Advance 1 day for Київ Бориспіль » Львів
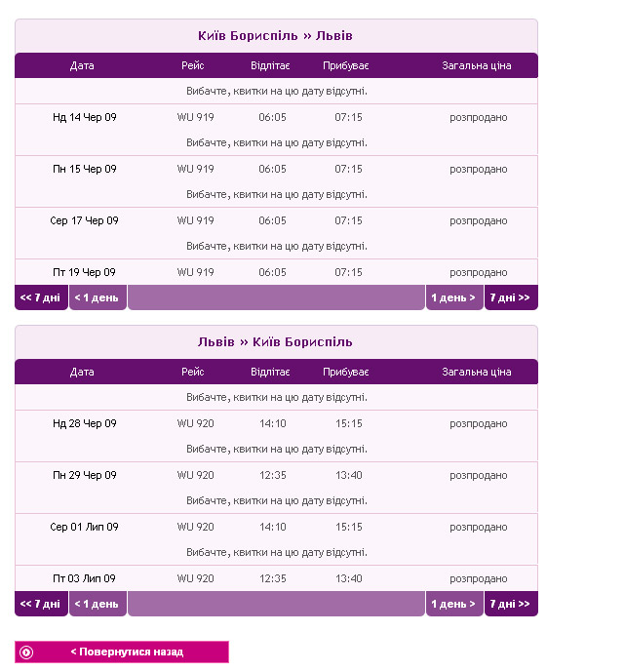 click(453, 297)
